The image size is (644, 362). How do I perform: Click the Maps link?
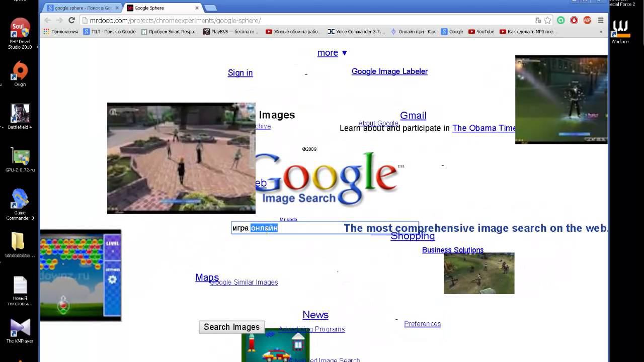207,278
